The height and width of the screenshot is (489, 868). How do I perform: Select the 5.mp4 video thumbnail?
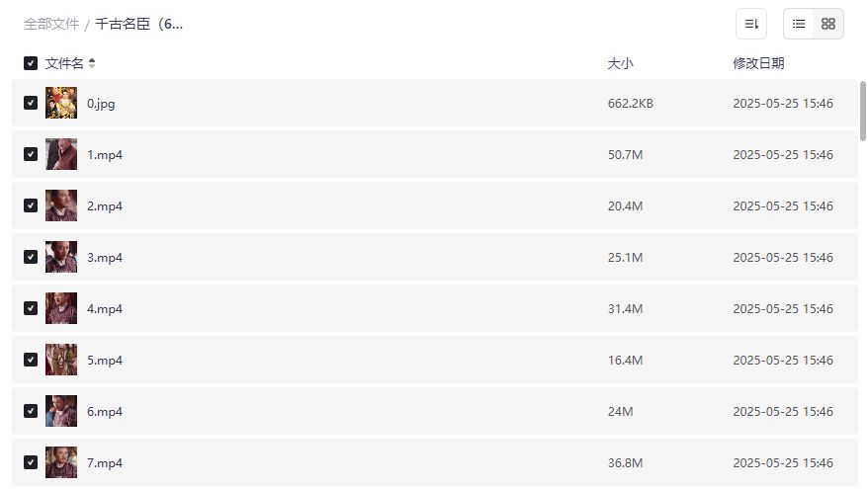pyautogui.click(x=61, y=360)
